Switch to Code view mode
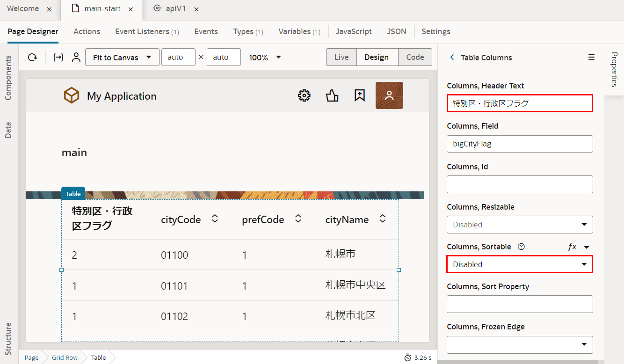The width and height of the screenshot is (624, 364). tap(415, 57)
